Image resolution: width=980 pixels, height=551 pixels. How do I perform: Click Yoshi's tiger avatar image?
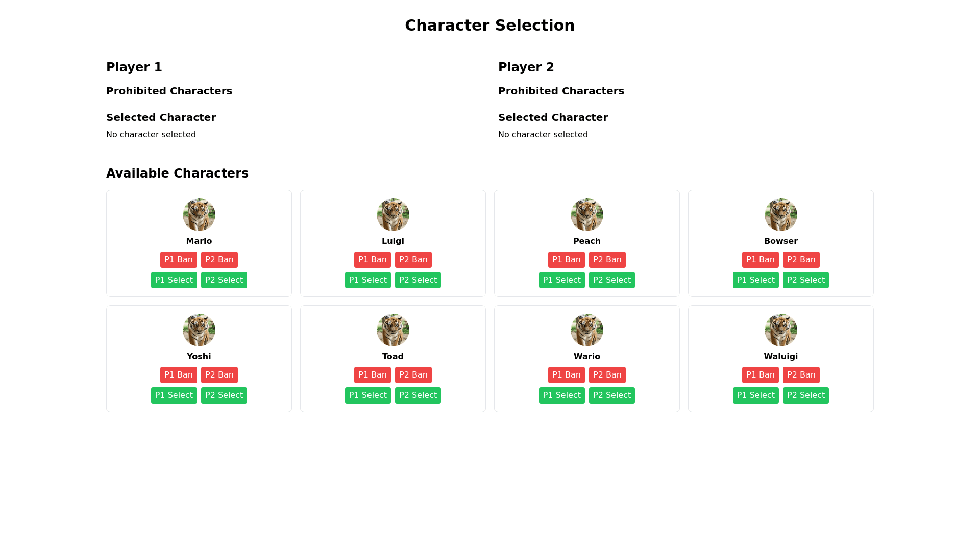[x=199, y=330]
